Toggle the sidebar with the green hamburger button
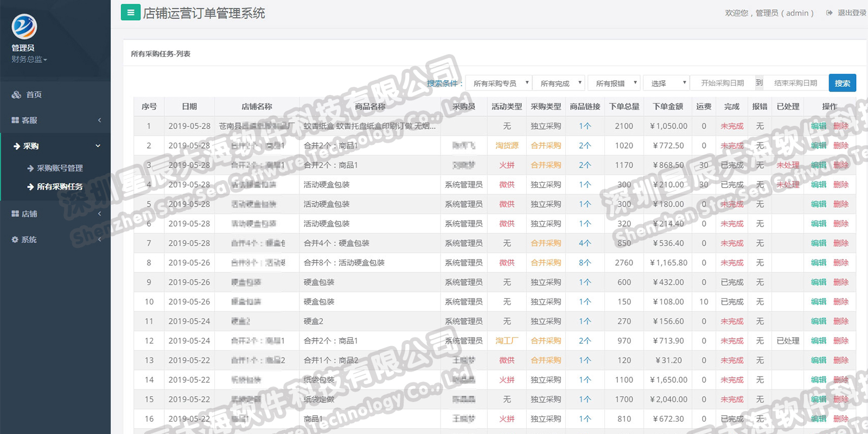Image resolution: width=868 pixels, height=434 pixels. pyautogui.click(x=130, y=12)
